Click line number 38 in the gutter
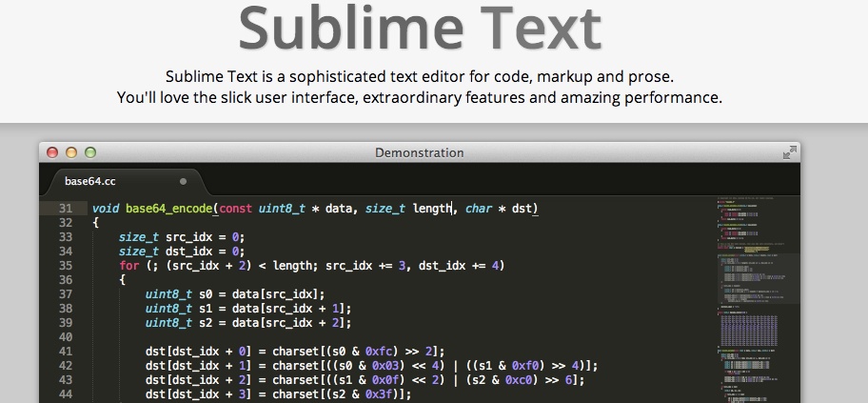Image resolution: width=868 pixels, height=403 pixels. [x=66, y=309]
